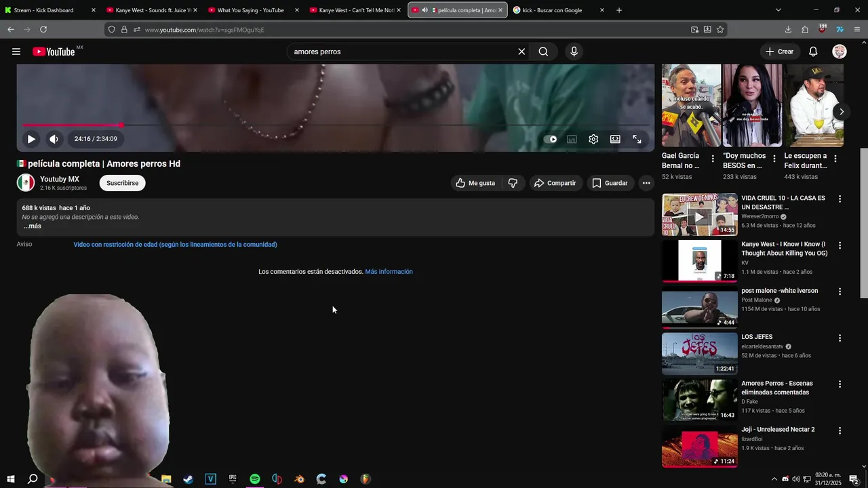Viewport: 868px width, 488px height.
Task: Open options for Amores Perros Escenas eliminadas
Action: [x=840, y=384]
